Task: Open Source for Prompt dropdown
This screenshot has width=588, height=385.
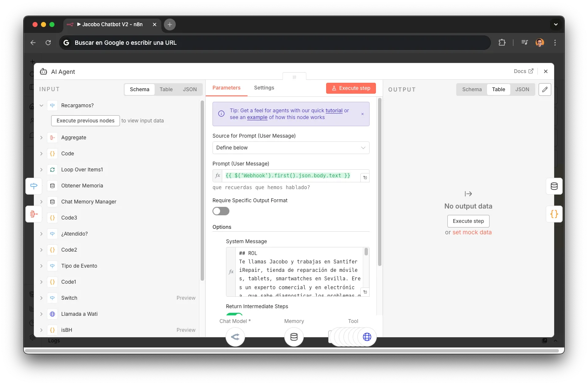Action: pos(291,148)
